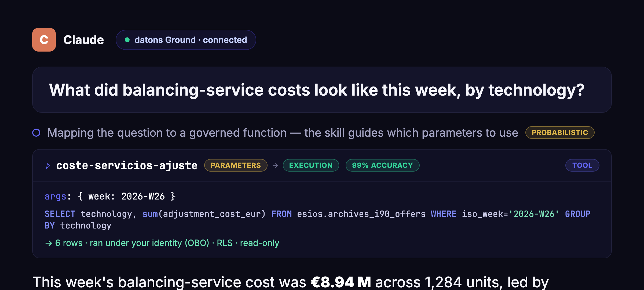Click the SELECT technology SQL query text
The image size is (644, 290).
(317, 220)
